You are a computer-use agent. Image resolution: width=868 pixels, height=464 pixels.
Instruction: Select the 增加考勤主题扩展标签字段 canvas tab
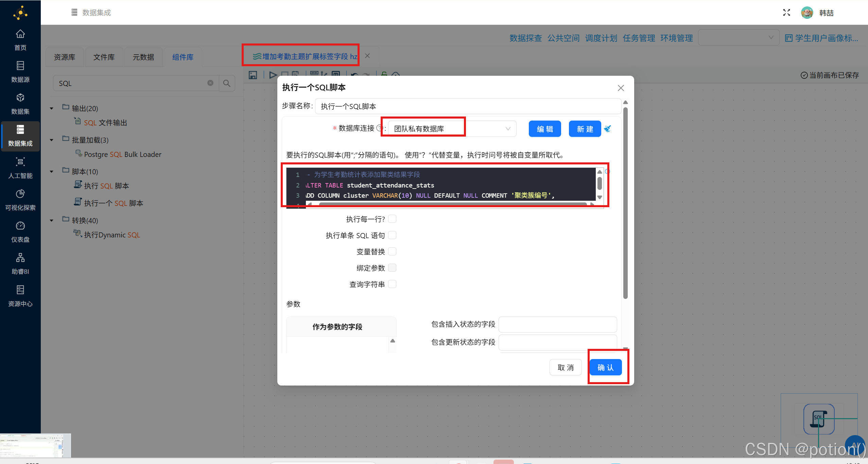tap(305, 56)
